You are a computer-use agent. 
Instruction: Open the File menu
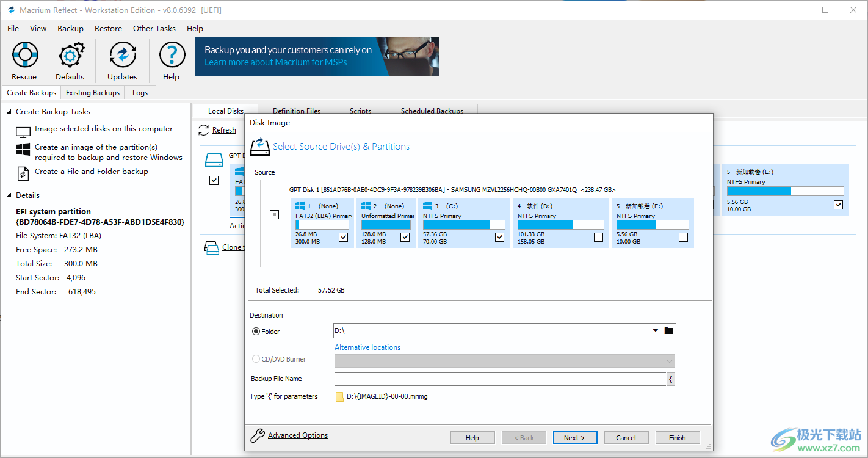pos(13,29)
